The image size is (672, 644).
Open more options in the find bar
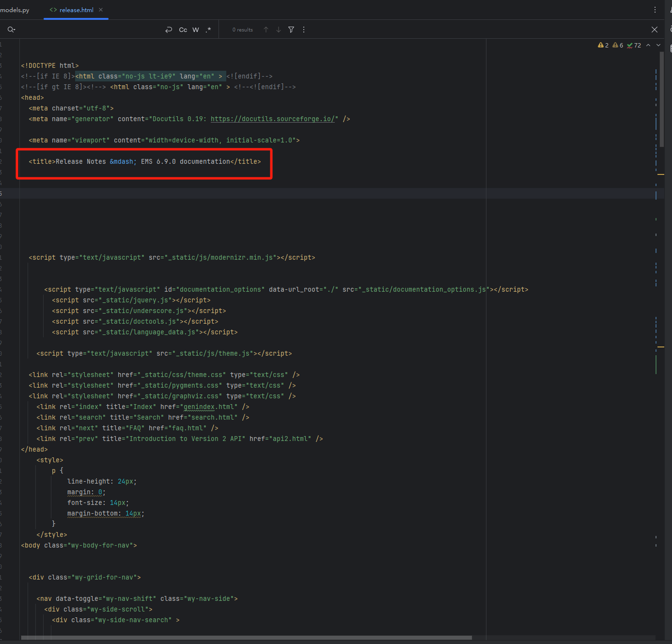pos(304,30)
